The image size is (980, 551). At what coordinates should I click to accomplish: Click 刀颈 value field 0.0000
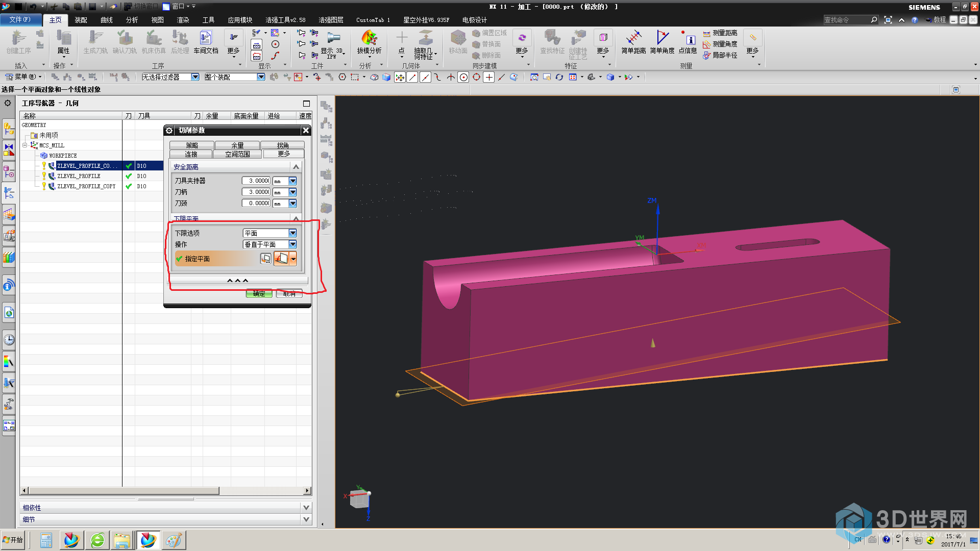coord(256,203)
